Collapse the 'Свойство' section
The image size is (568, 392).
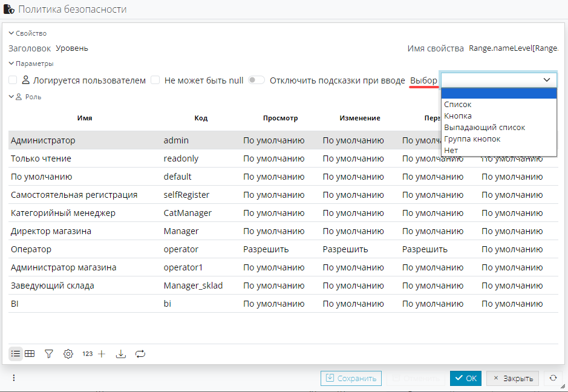pyautogui.click(x=11, y=33)
